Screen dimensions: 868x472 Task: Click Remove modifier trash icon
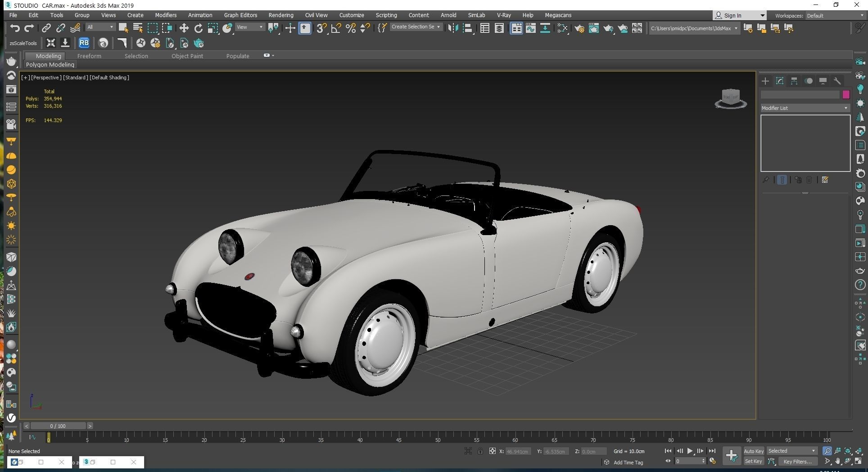tap(809, 180)
